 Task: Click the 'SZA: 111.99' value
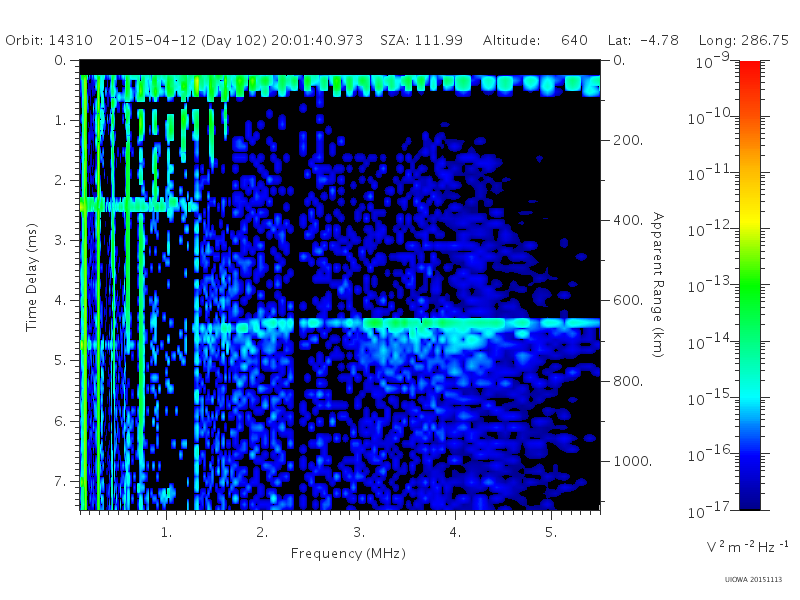click(x=421, y=40)
